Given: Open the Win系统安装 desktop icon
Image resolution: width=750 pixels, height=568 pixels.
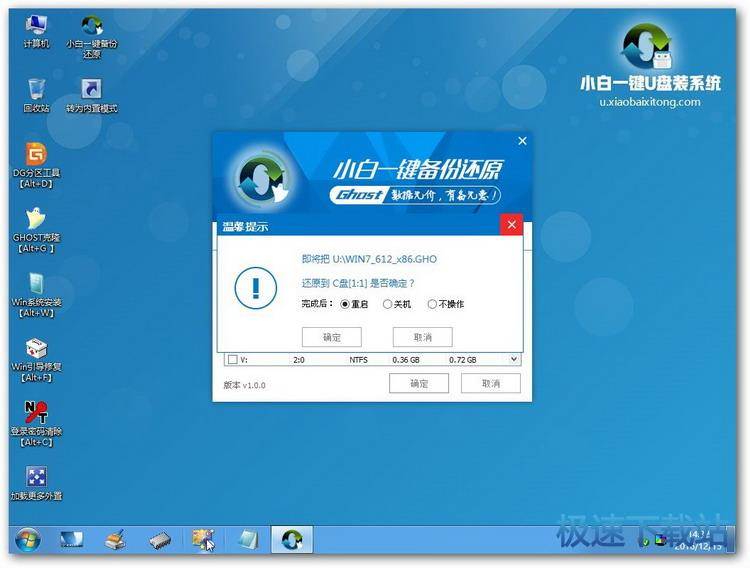Looking at the screenshot, I should (x=36, y=295).
